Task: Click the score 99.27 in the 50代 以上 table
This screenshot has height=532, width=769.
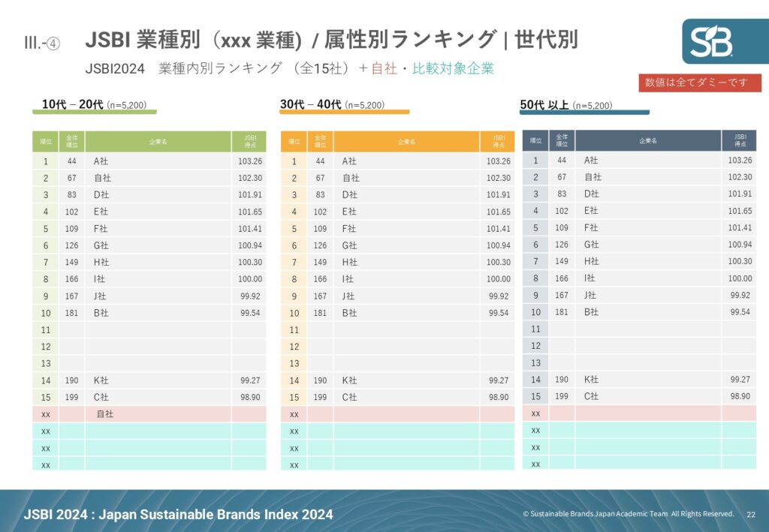Action: click(x=740, y=379)
